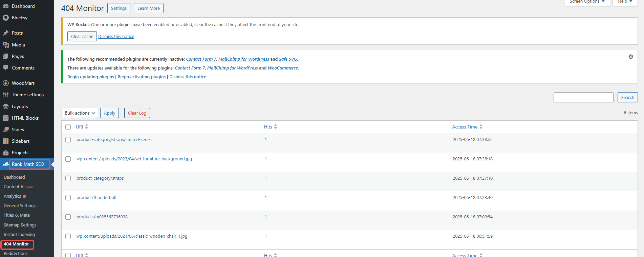Click the 404 log search input field
This screenshot has width=644, height=257.
(x=583, y=97)
